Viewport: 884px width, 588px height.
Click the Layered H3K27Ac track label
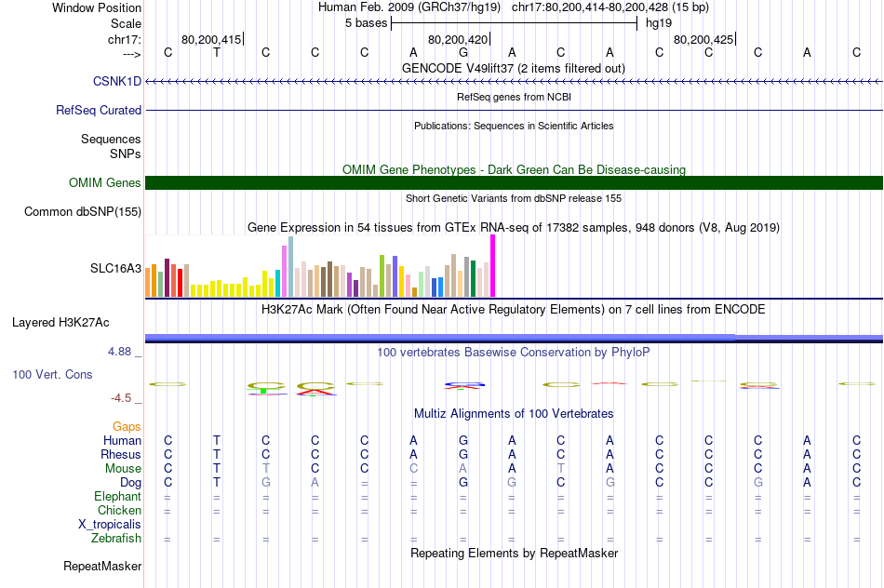pyautogui.click(x=60, y=323)
